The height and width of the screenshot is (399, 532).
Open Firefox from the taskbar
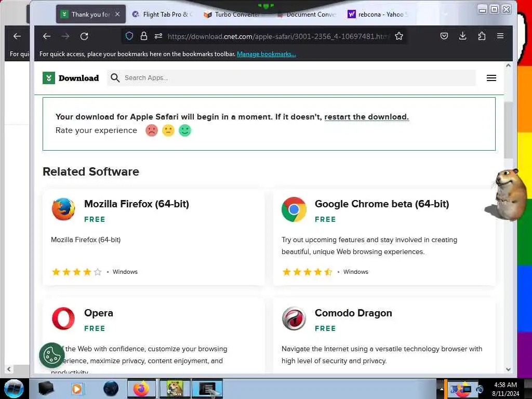(141, 389)
